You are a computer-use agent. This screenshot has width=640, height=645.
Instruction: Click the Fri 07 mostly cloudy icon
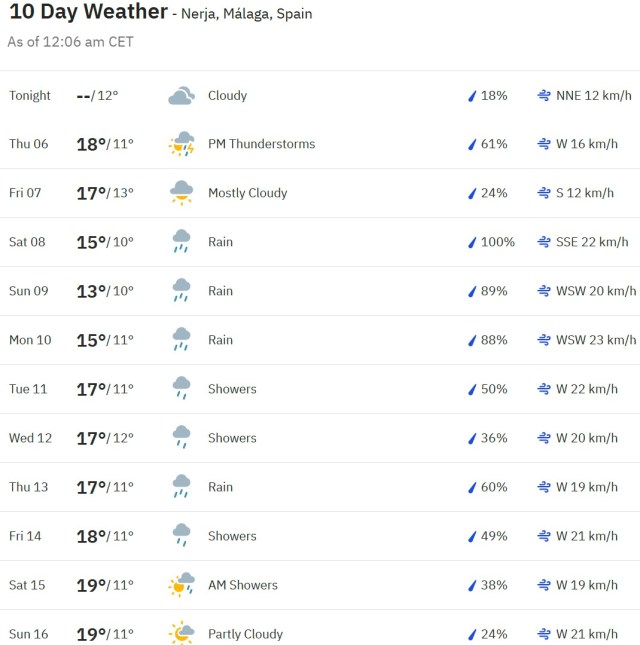pos(181,193)
